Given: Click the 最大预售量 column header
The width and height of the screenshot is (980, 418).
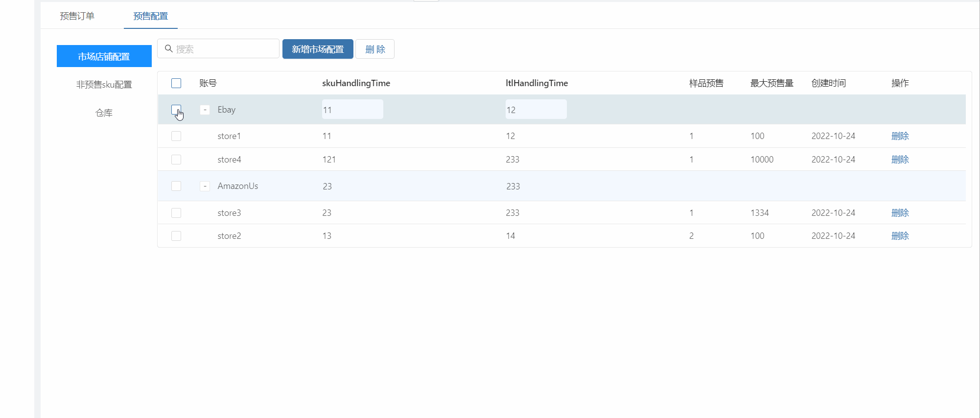Looking at the screenshot, I should (772, 83).
